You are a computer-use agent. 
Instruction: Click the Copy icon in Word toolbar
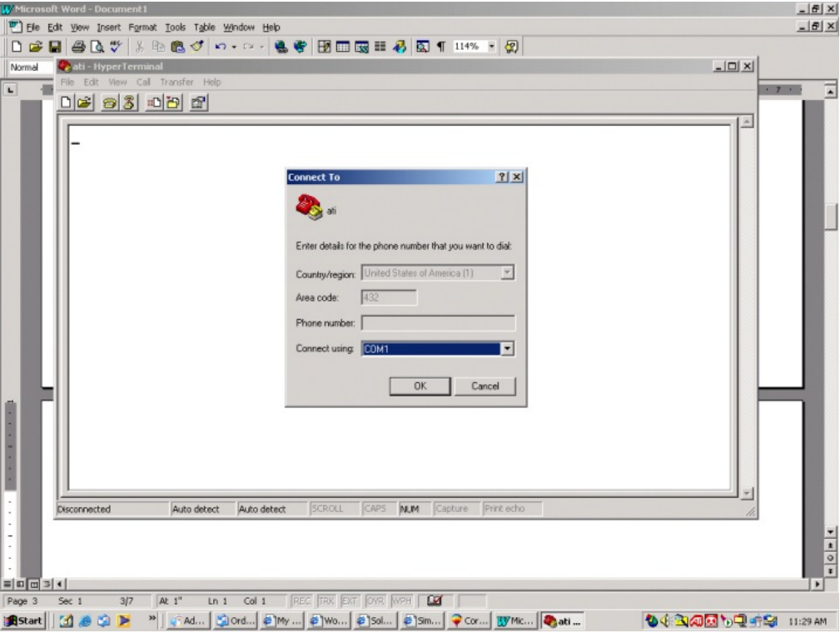158,47
